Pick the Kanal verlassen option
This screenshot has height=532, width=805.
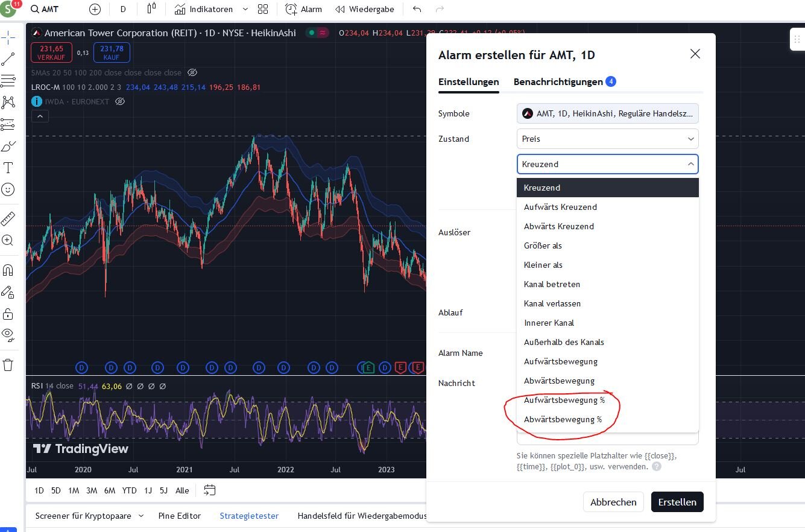(x=608, y=303)
